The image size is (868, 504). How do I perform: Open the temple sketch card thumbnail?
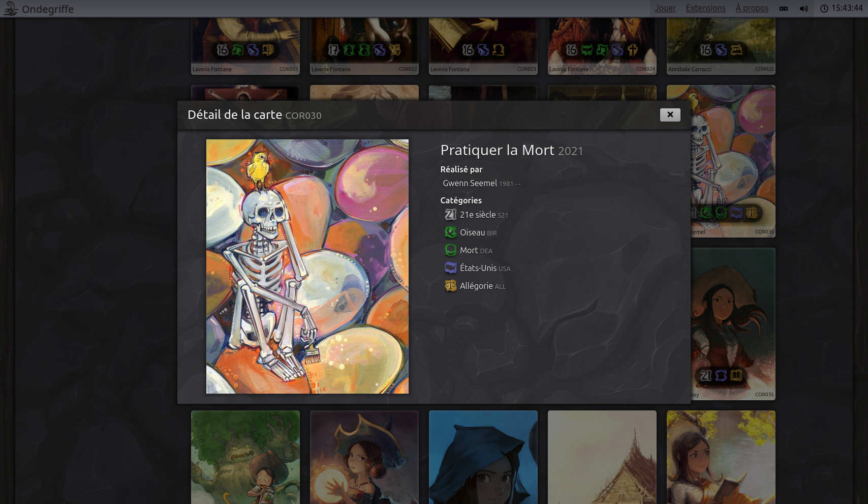point(602,457)
